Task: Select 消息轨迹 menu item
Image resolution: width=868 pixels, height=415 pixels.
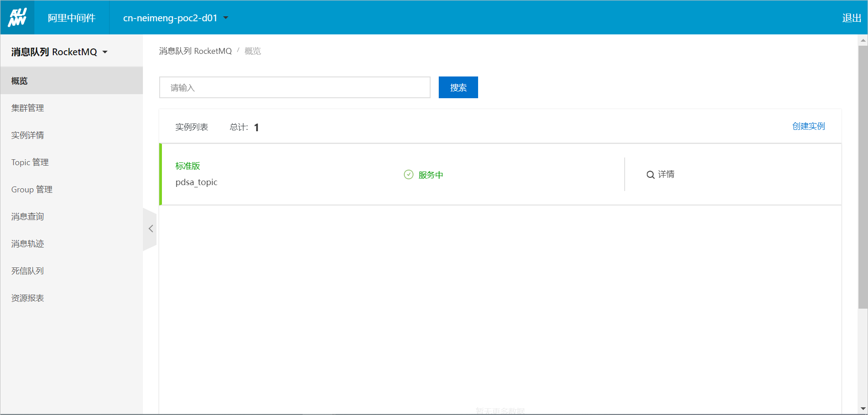Action: (x=71, y=243)
